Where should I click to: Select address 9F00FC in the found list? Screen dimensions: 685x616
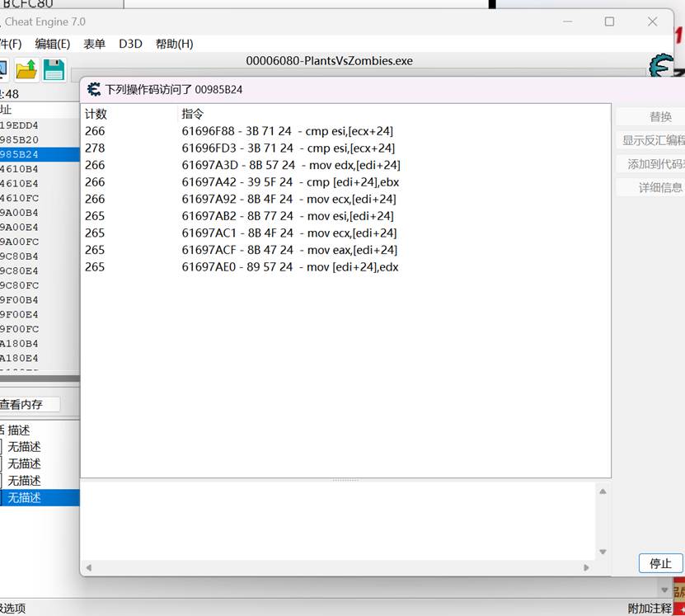pos(40,329)
